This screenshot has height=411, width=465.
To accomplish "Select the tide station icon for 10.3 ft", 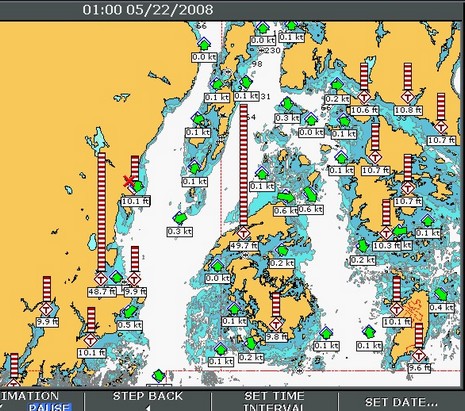I will pyautogui.click(x=386, y=233).
